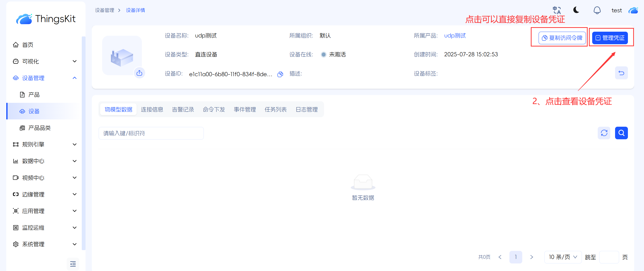Click the language translation icon
Image resolution: width=644 pixels, height=271 pixels.
(557, 10)
